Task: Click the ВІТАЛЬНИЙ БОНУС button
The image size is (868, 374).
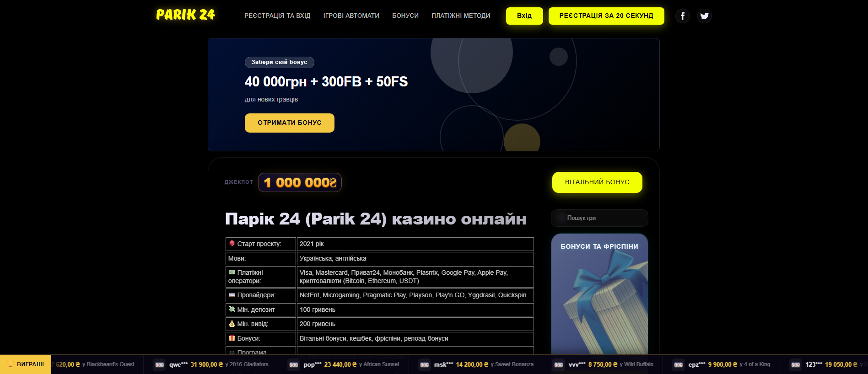Action: pos(597,182)
